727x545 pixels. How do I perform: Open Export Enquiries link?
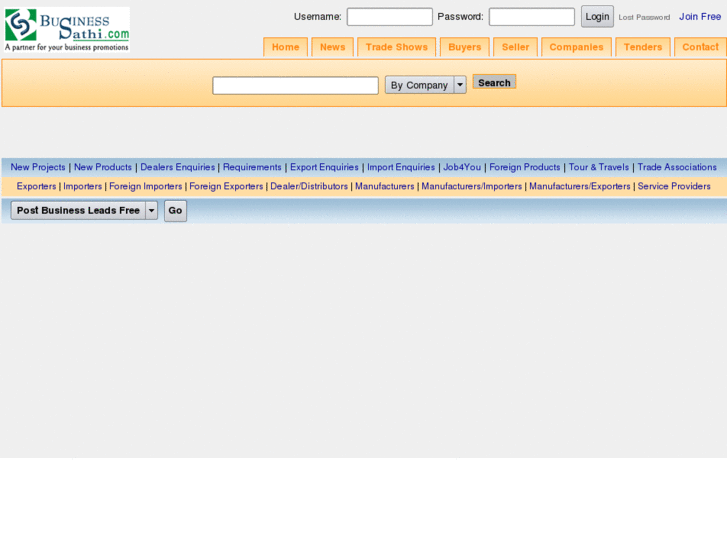click(x=324, y=167)
